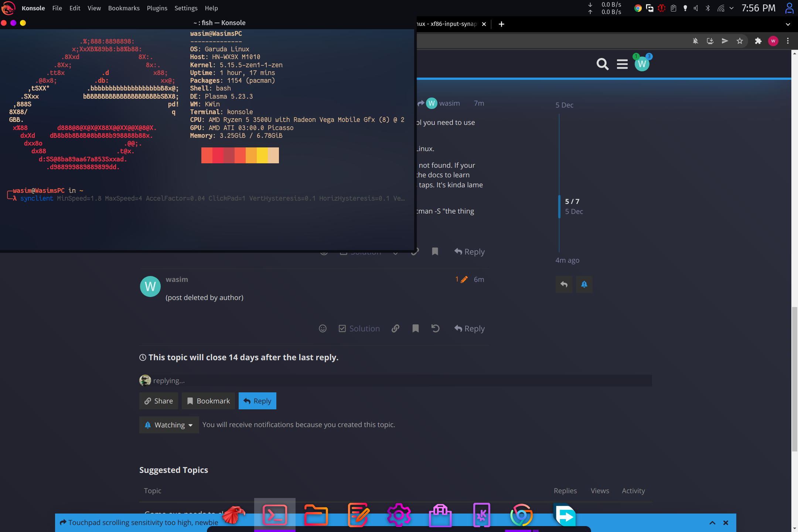Open the Chrome profile avatar in toolbar

pos(773,41)
